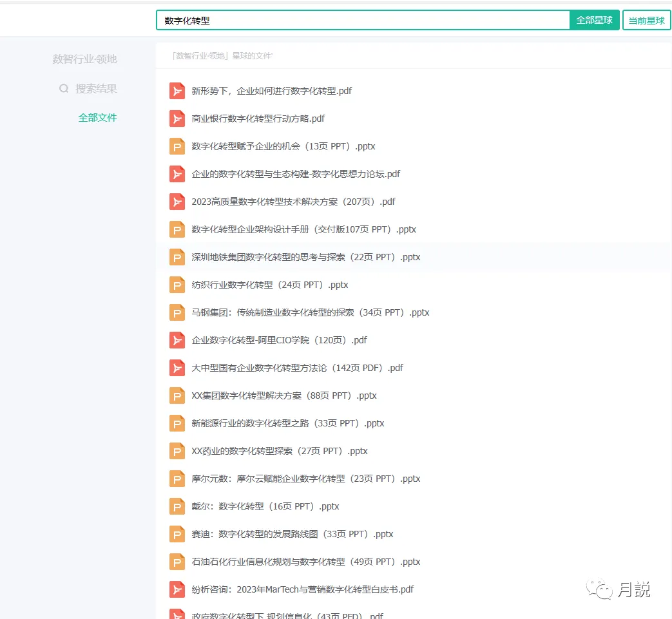This screenshot has height=619, width=672.
Task: Open XX药业的数字化转型探索（27页 PPT）.pptx
Action: tap(280, 451)
